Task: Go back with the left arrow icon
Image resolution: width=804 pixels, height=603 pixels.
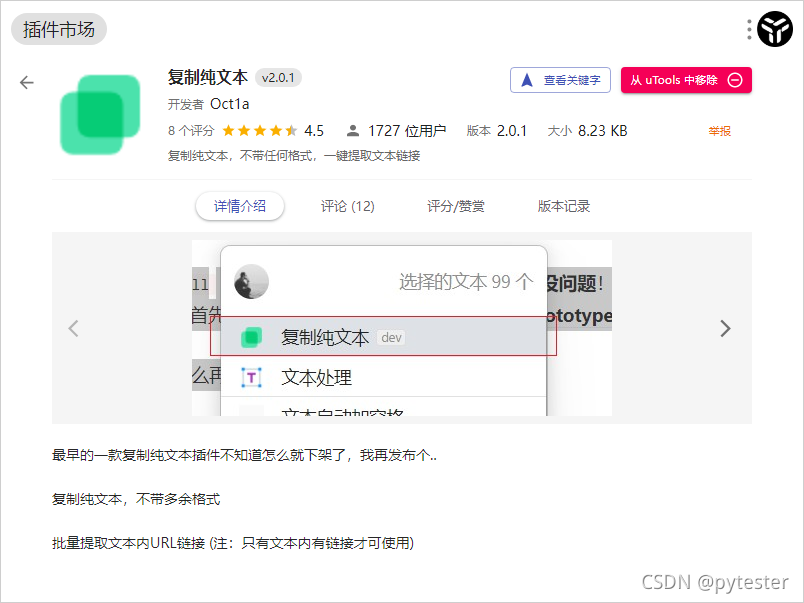Action: pos(27,83)
